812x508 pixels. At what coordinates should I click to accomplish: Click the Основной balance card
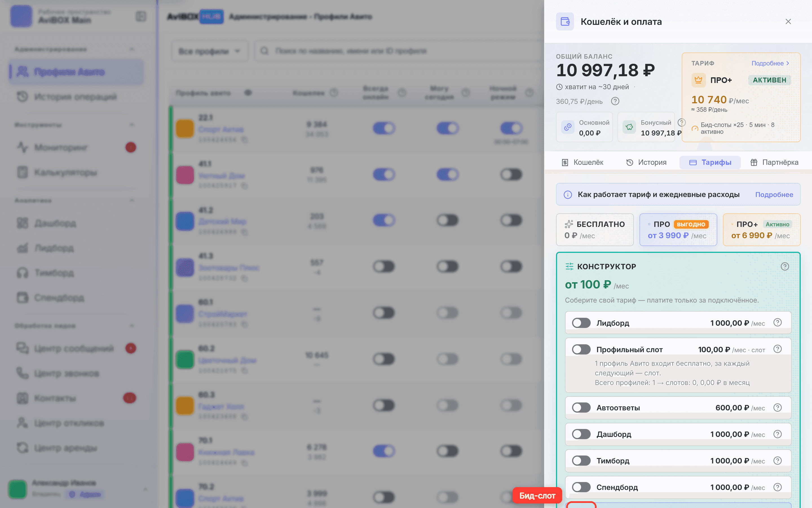[x=584, y=127]
